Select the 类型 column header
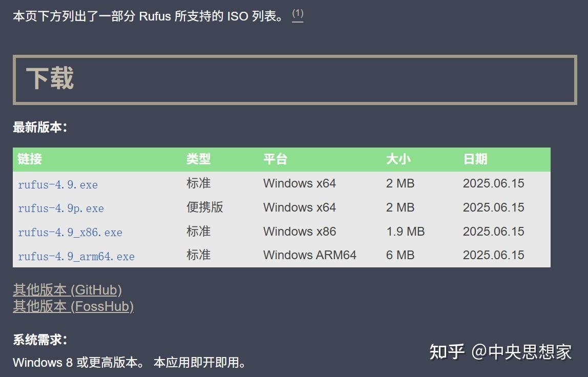 click(198, 159)
